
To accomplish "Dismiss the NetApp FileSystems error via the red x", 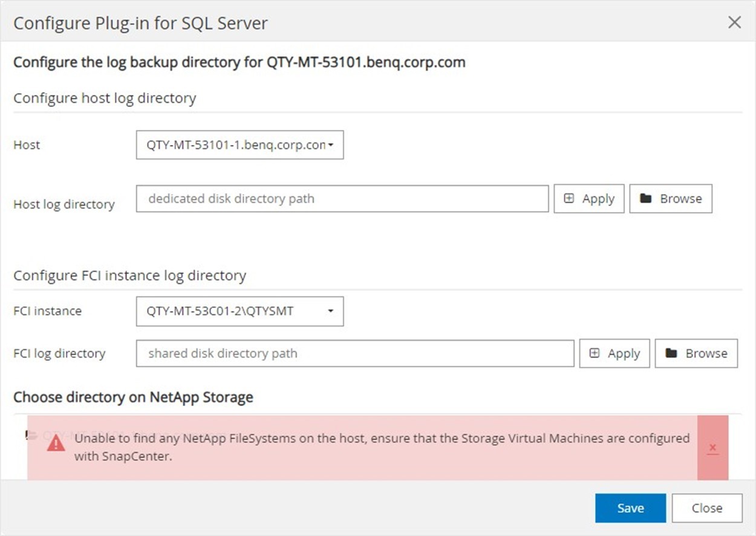I will tap(712, 448).
